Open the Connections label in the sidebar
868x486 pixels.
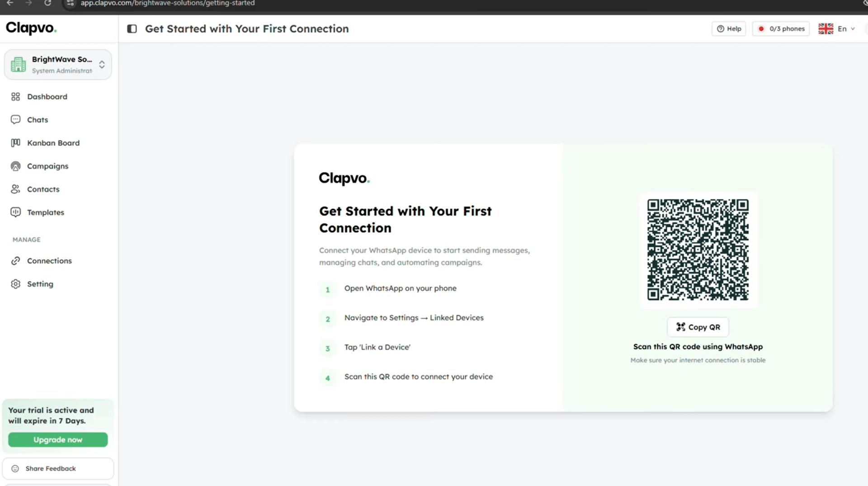click(x=49, y=261)
